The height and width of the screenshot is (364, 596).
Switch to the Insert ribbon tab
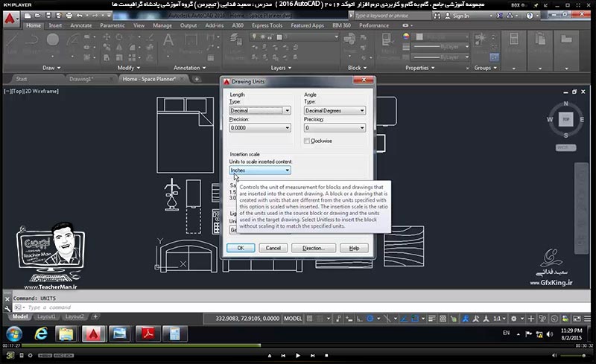pyautogui.click(x=55, y=25)
